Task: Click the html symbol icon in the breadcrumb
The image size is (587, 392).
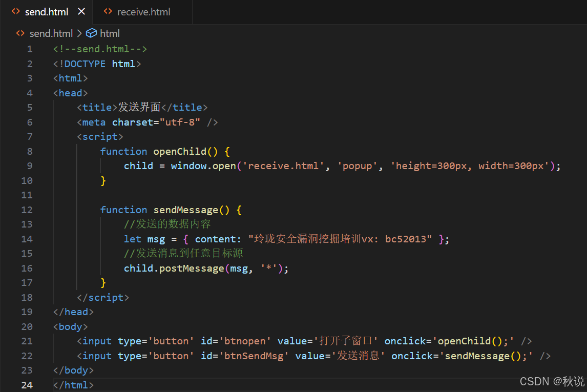Action: click(x=91, y=33)
